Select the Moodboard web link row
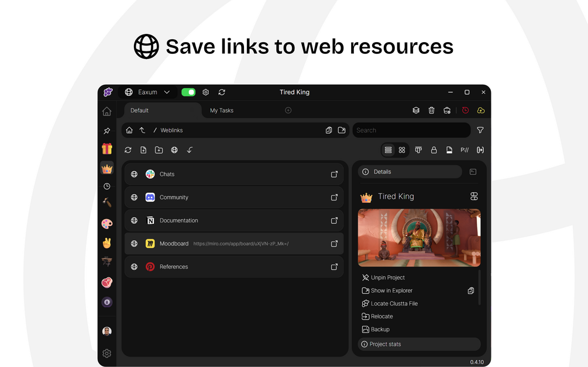The width and height of the screenshot is (588, 367). 234,244
